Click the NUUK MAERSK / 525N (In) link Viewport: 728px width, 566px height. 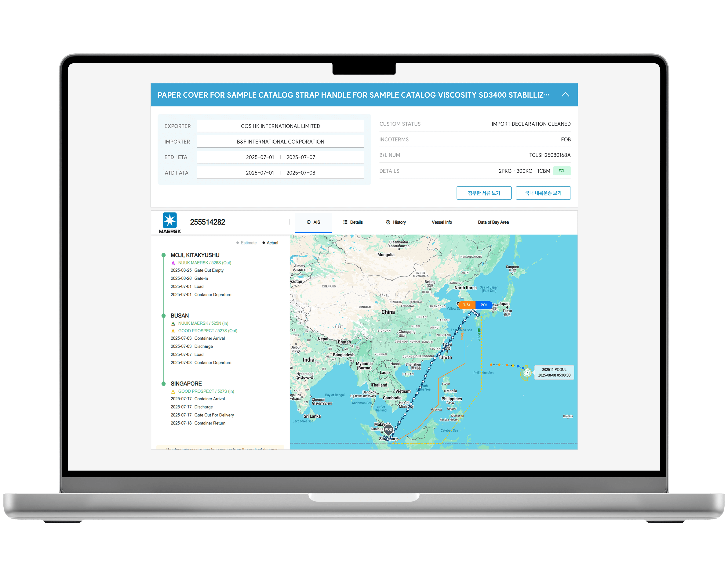coord(203,323)
